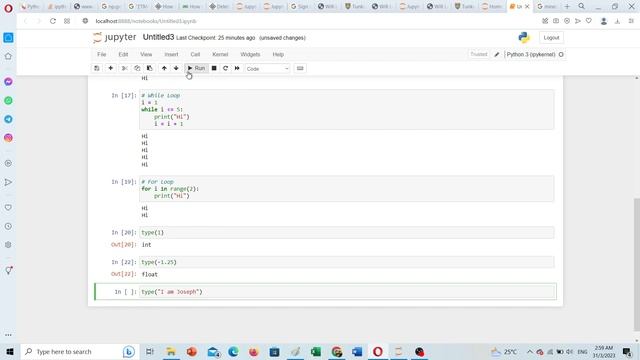Screen dimensions: 640x360
Task: Search tabs magnifier icon in tab bar
Action: coord(582,7)
